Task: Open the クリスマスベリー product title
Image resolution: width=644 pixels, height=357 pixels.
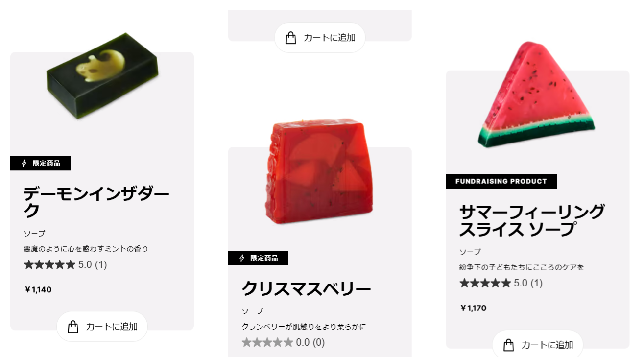Action: click(x=307, y=289)
